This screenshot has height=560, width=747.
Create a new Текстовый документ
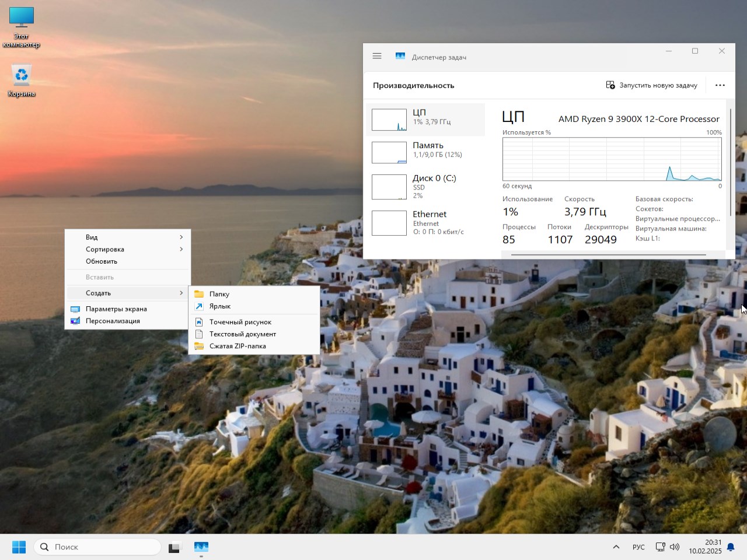pyautogui.click(x=255, y=334)
